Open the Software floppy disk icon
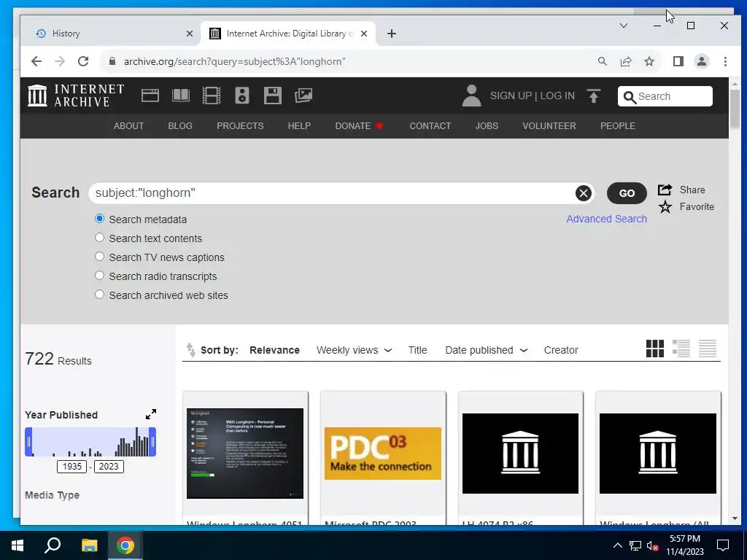The width and height of the screenshot is (747, 560). (273, 96)
